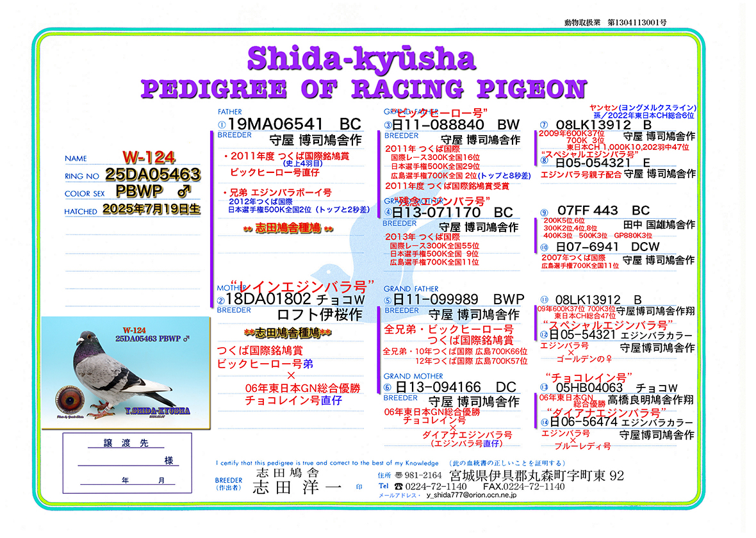Image resolution: width=756 pixels, height=538 pixels.
Task: Select the ring number 25DA05463
Action: (x=153, y=174)
